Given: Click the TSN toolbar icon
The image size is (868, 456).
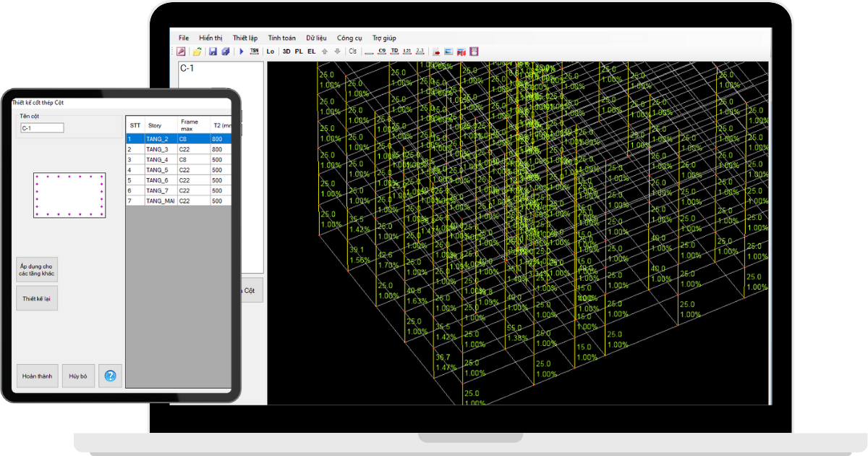Looking at the screenshot, I should pos(254,51).
